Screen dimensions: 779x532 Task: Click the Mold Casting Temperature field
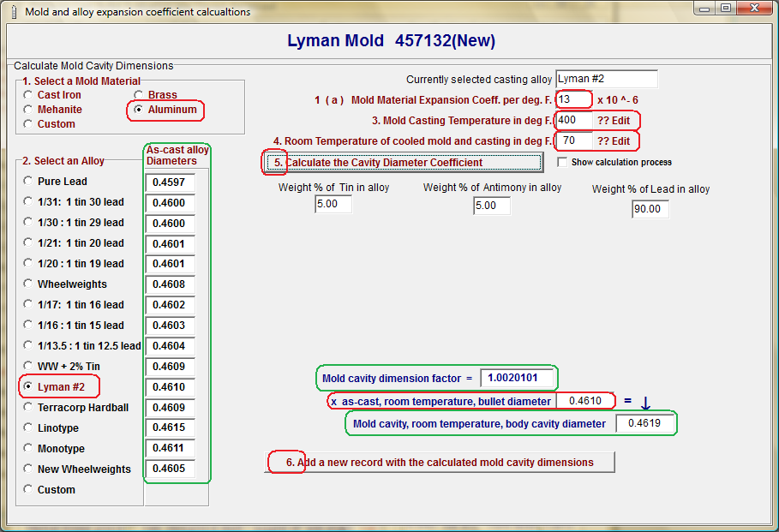[573, 120]
